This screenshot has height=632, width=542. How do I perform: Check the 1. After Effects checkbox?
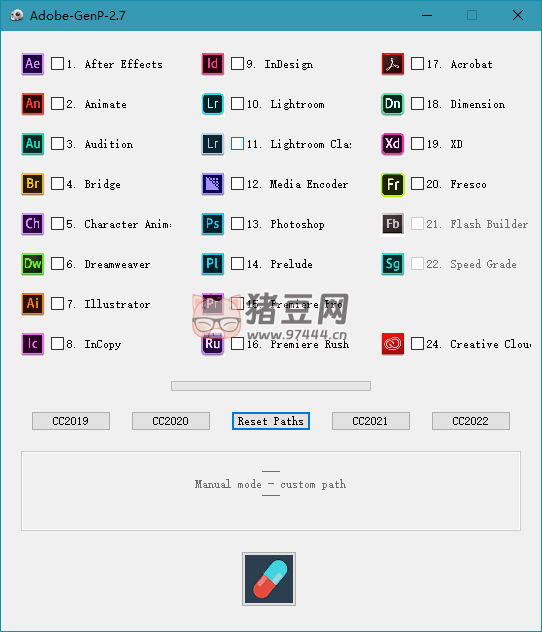click(x=57, y=64)
